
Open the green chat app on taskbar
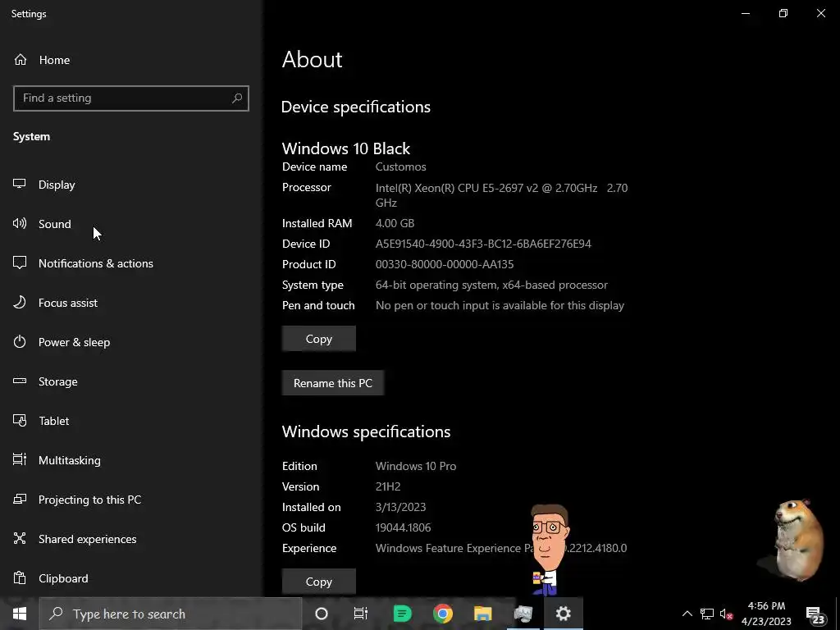[402, 614]
